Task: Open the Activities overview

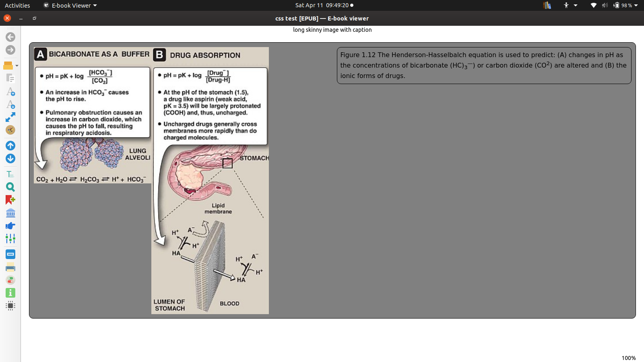Action: point(17,5)
